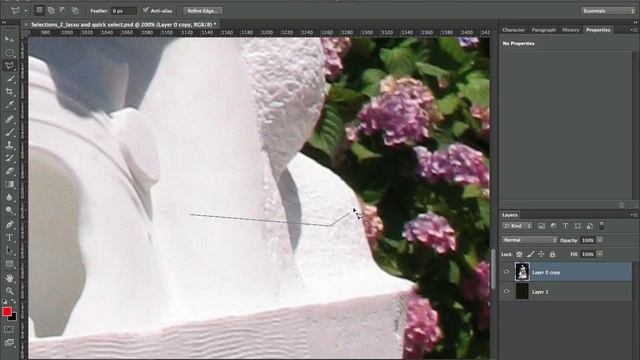640x360 pixels.
Task: Select the Blur tool
Action: click(9, 198)
